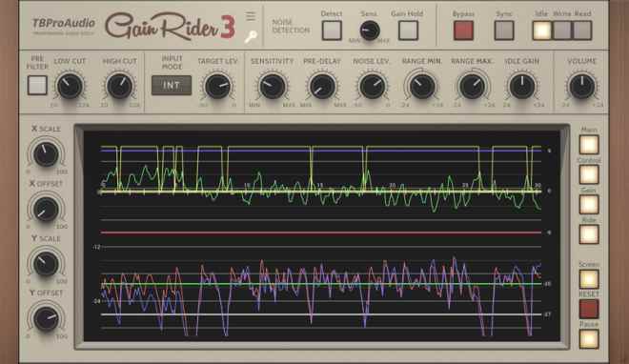629x364 pixels.
Task: Click the Range Min knob
Action: (x=422, y=86)
